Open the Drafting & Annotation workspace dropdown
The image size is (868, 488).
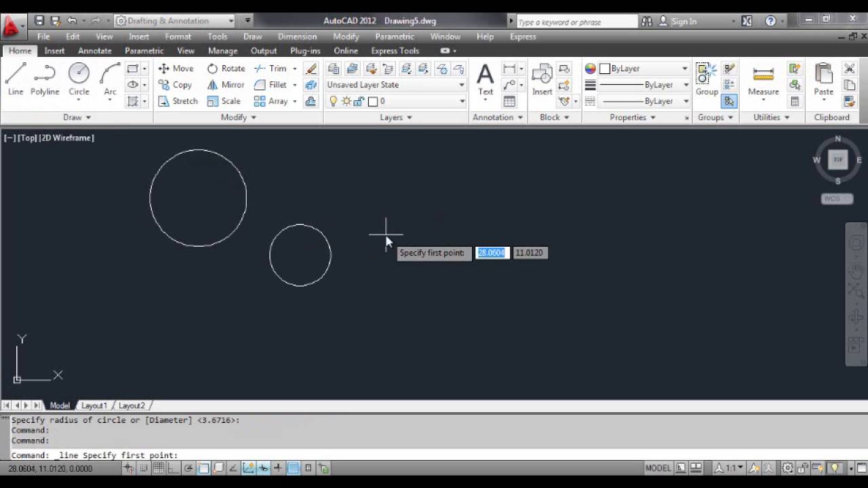(x=175, y=21)
